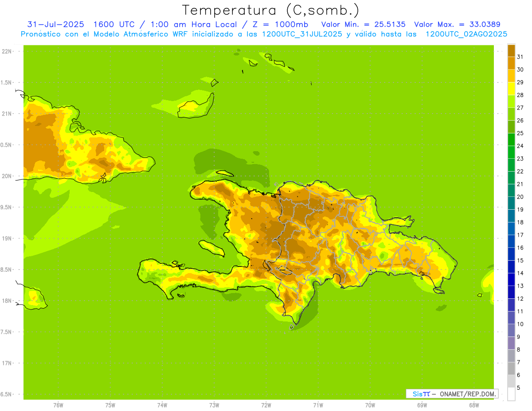
Task: Click the '15' color scale label
Action: [x=520, y=260]
